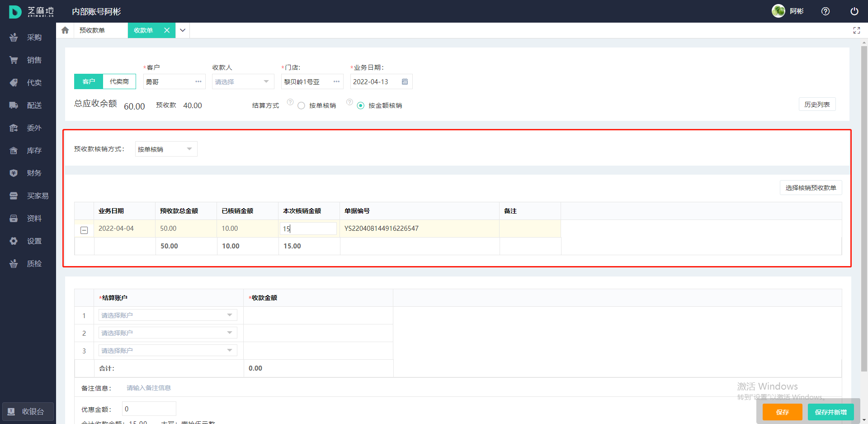Screen dimensions: 868x424
Task: Open the 资料 data icon
Action: [14, 219]
